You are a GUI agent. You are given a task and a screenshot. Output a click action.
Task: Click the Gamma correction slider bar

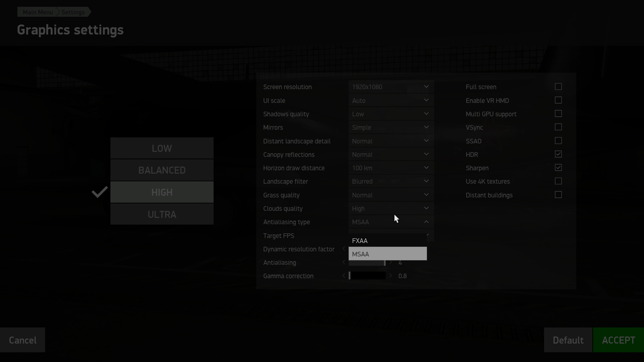367,276
